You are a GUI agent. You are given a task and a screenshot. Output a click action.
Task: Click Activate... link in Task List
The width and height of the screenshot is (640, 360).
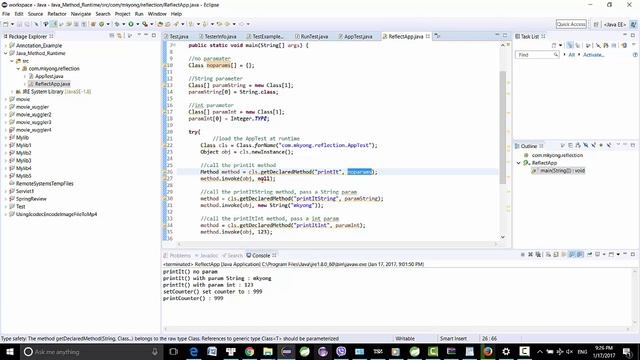[x=593, y=54]
